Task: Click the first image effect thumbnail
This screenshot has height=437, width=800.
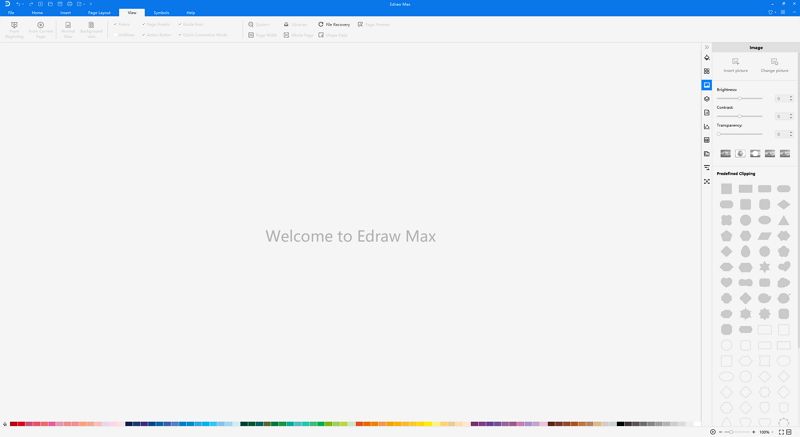Action: pos(725,153)
